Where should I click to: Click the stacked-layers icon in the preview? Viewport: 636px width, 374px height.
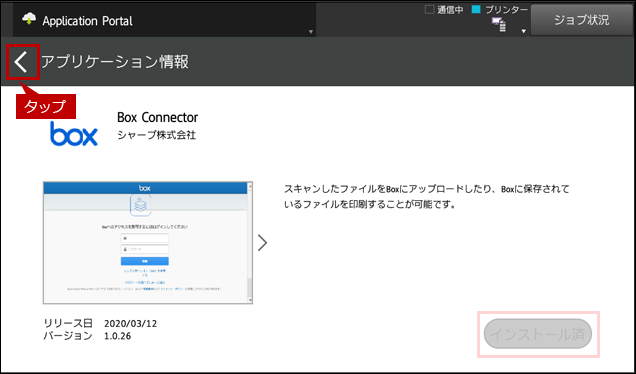point(141,206)
